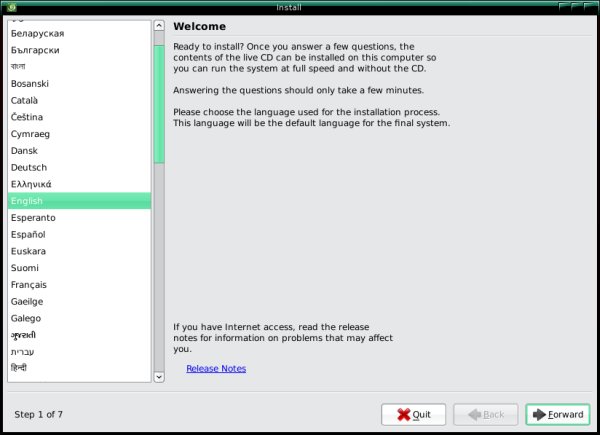
Task: Choose Esperanto language
Action: point(79,218)
